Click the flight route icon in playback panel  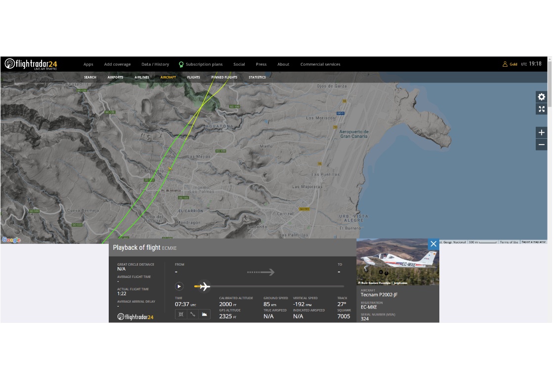193,314
